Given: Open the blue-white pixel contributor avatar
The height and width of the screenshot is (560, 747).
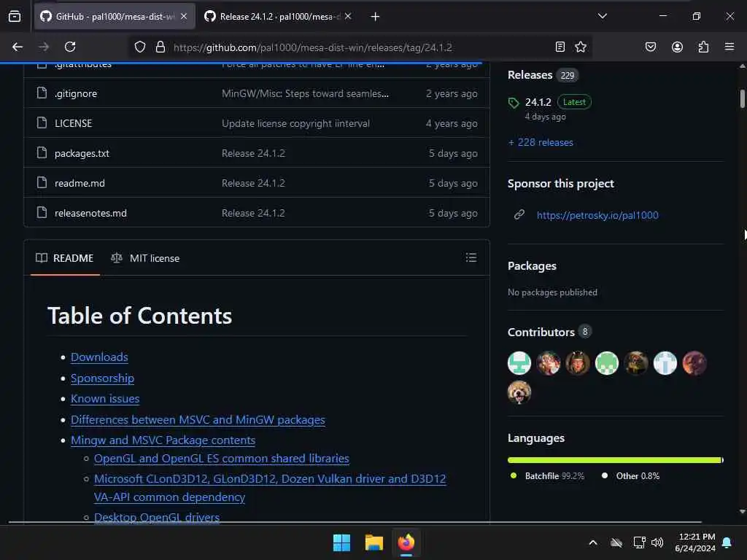Looking at the screenshot, I should pos(665,363).
